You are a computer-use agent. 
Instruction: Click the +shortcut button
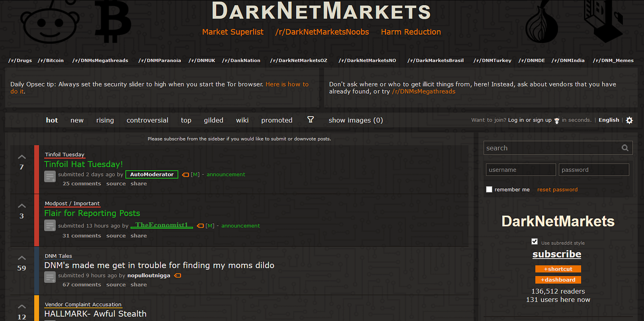point(558,269)
